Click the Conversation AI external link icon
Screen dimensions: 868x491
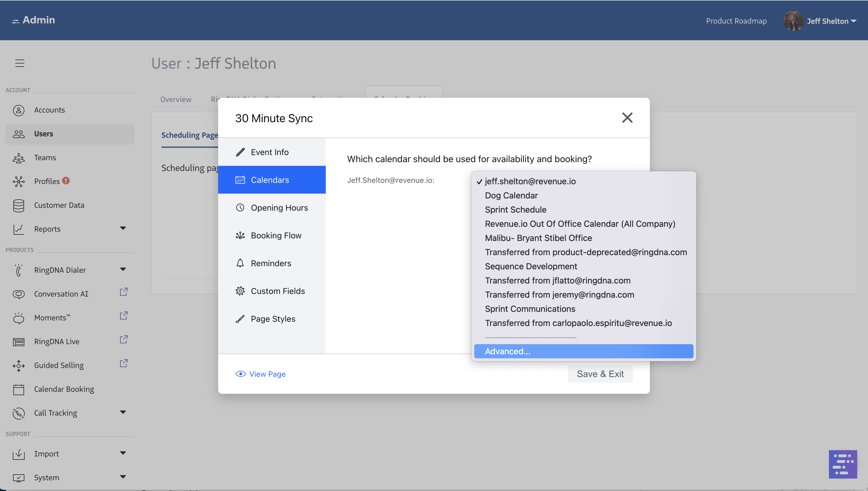(x=124, y=292)
